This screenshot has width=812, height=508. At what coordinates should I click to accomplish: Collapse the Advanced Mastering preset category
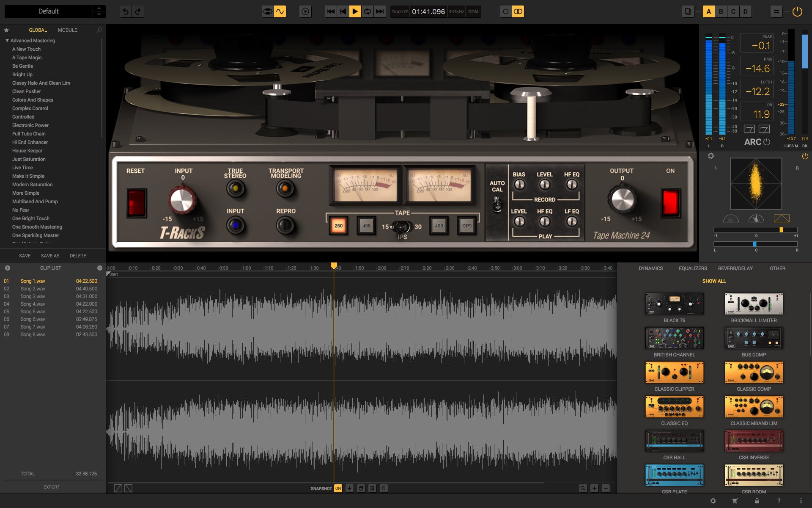6,40
